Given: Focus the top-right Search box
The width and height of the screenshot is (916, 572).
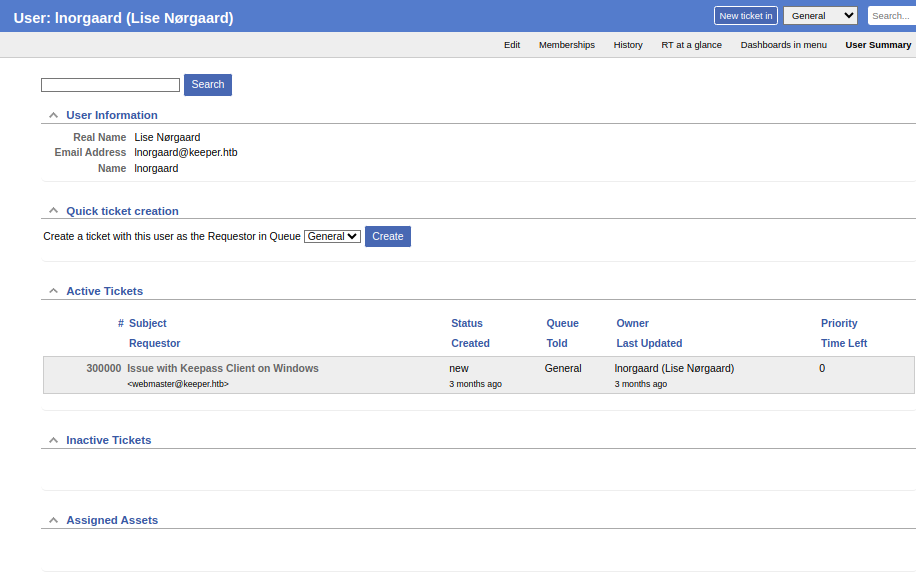Looking at the screenshot, I should (x=891, y=16).
